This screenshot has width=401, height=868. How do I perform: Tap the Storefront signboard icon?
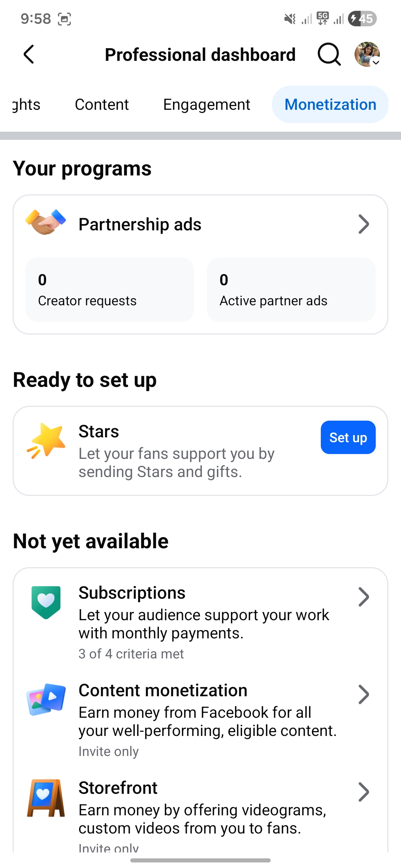pos(46,798)
